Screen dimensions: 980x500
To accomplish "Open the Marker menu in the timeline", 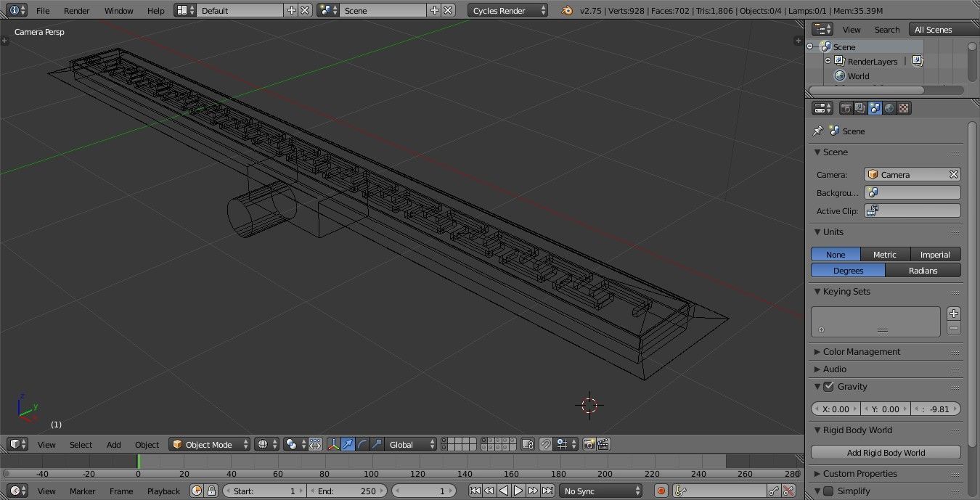I will coord(82,491).
